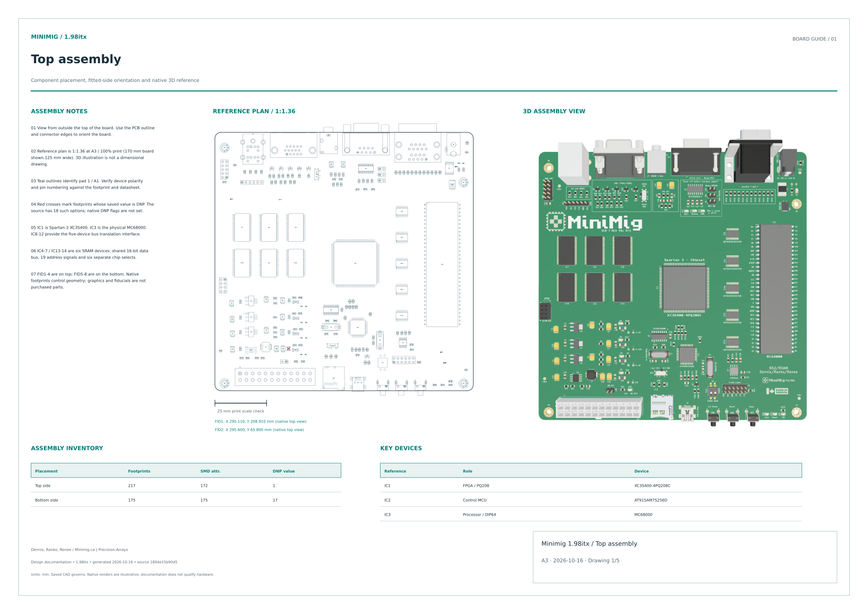
Task: Click the FID2 coordinates line
Action: click(x=259, y=430)
